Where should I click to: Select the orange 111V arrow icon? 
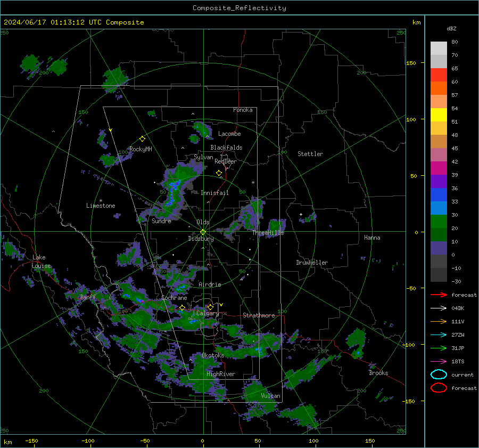click(439, 321)
